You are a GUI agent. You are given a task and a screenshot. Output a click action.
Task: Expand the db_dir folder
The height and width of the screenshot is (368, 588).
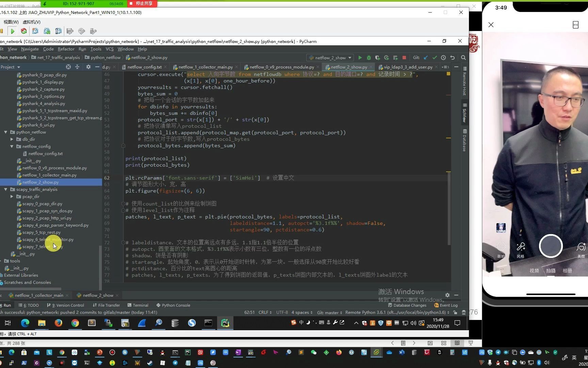12,139
